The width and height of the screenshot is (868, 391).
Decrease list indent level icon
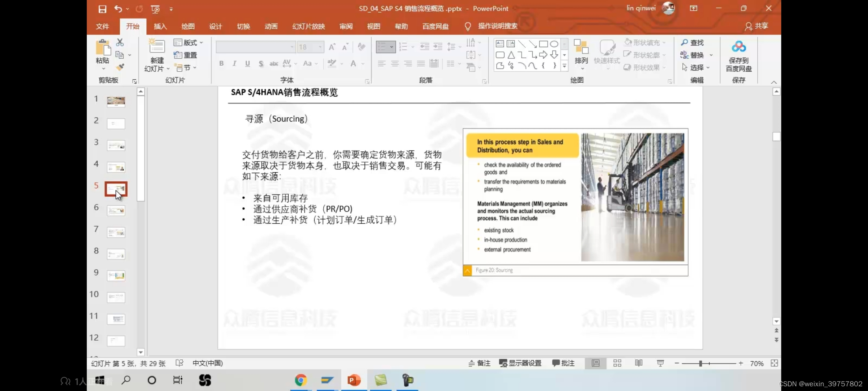tap(425, 46)
